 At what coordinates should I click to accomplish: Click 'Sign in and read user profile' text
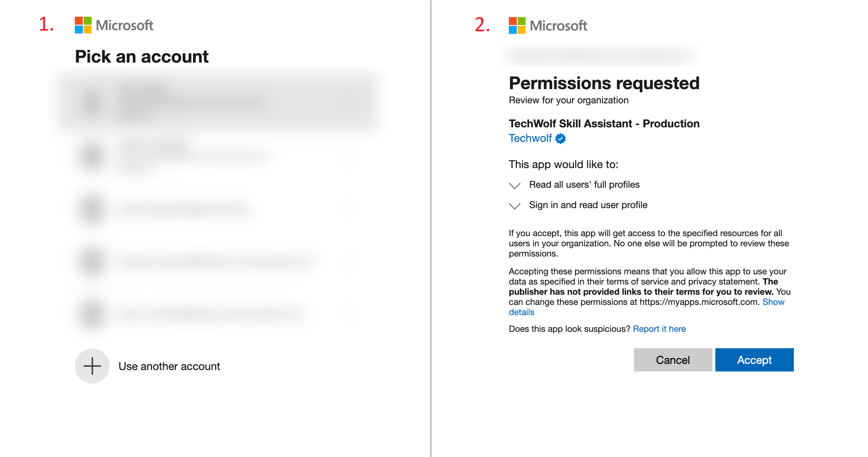coord(588,205)
